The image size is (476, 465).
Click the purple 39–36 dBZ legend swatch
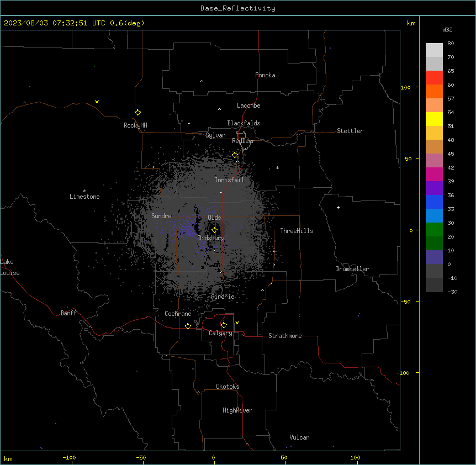point(434,188)
